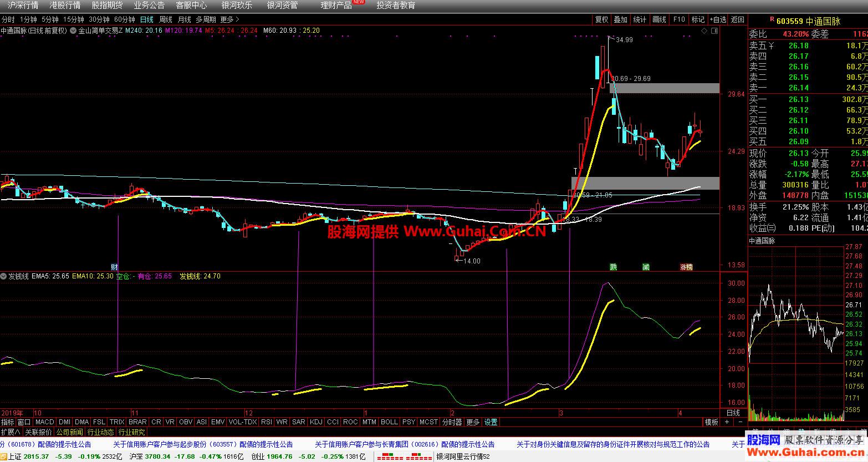
Task: Open the round indicator dropdown beside 金山简单交易Z
Action: tap(73, 31)
